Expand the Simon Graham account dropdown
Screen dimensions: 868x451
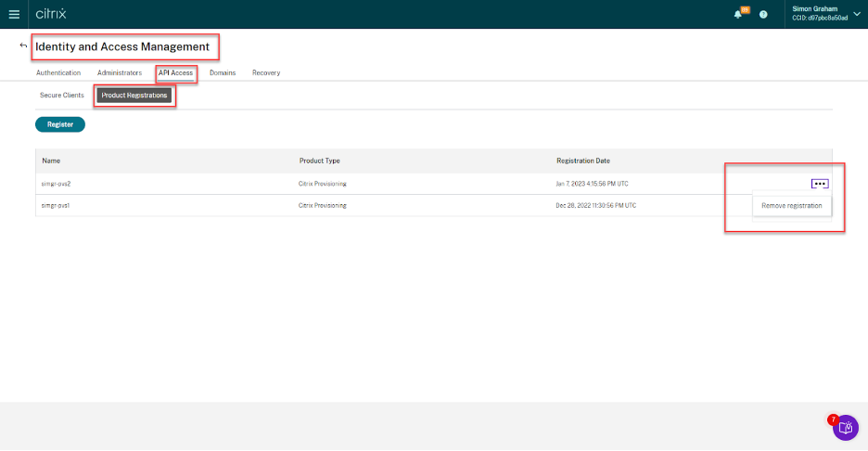point(855,14)
